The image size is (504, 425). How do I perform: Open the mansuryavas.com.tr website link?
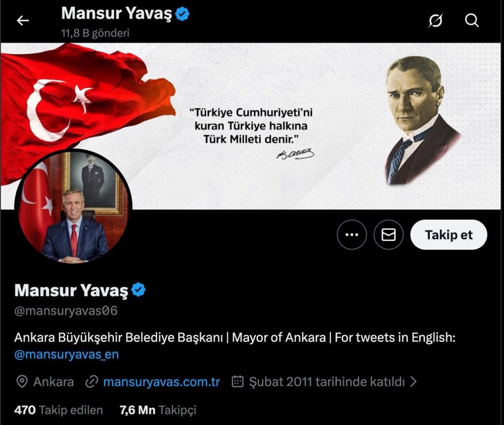162,382
